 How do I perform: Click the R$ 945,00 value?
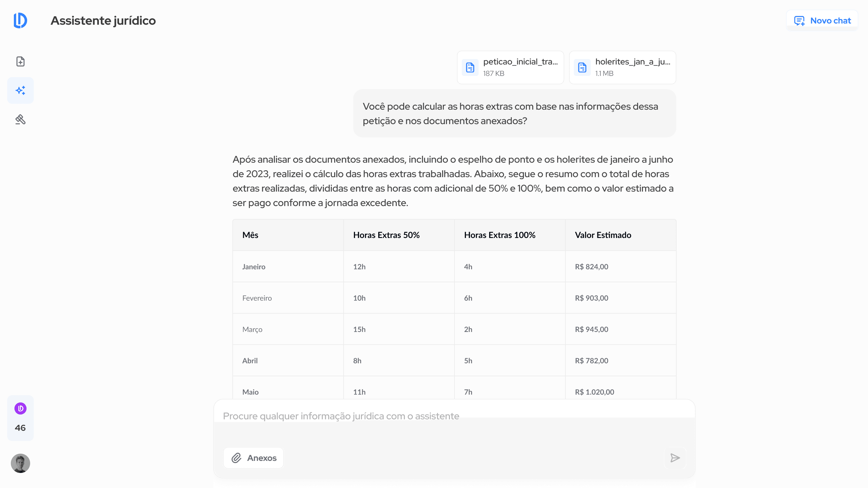(x=591, y=329)
